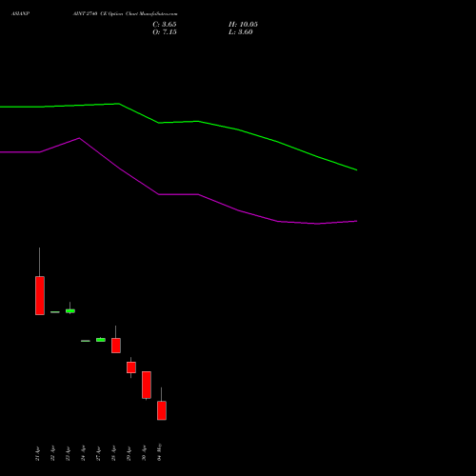Click the red candlestick for 28 Apr
This screenshot has width=476, height=476.
click(x=116, y=346)
